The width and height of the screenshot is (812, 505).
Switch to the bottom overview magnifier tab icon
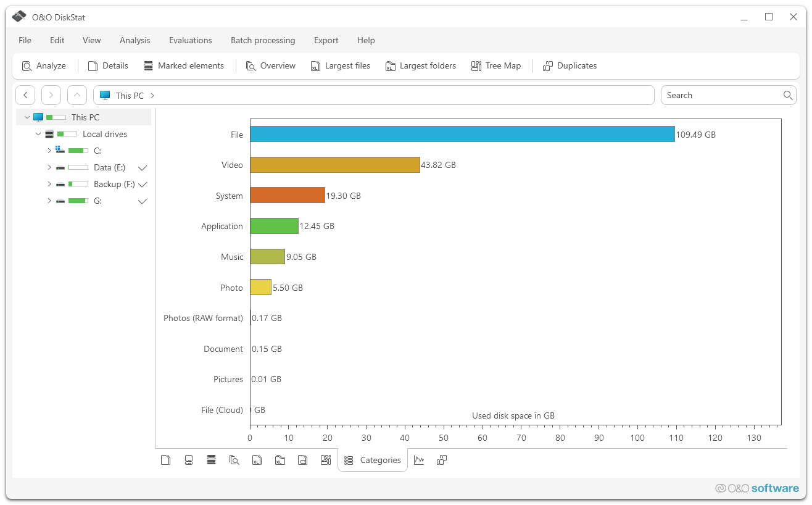[x=234, y=460]
